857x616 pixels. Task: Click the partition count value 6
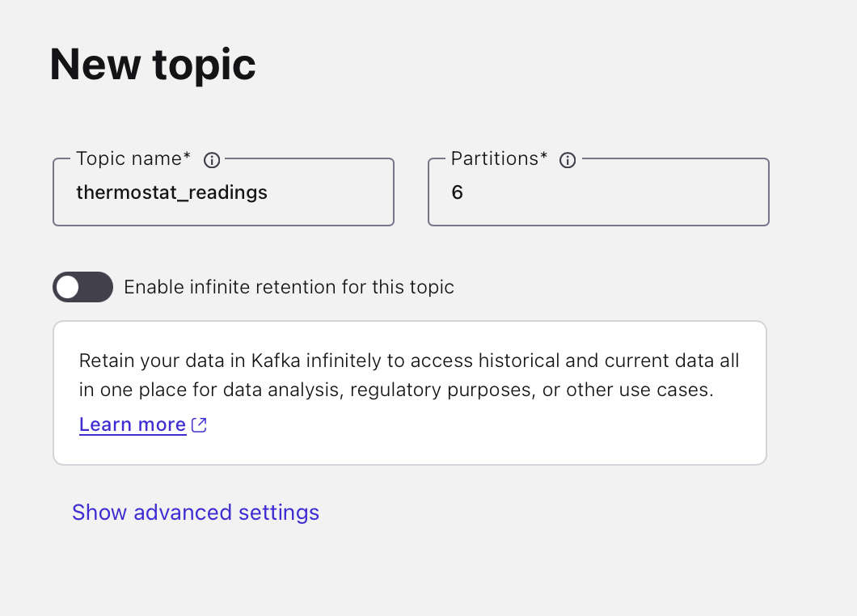click(x=458, y=192)
